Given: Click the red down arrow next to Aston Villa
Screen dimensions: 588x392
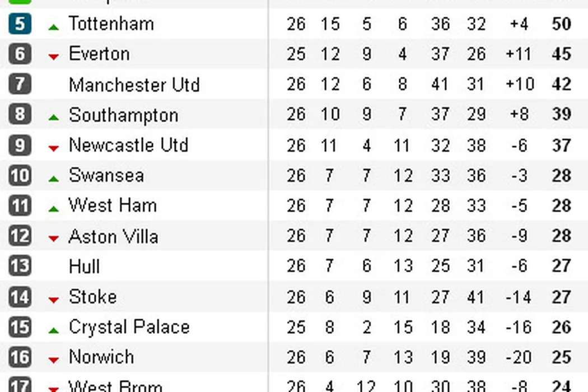Looking at the screenshot, I should [x=54, y=239].
